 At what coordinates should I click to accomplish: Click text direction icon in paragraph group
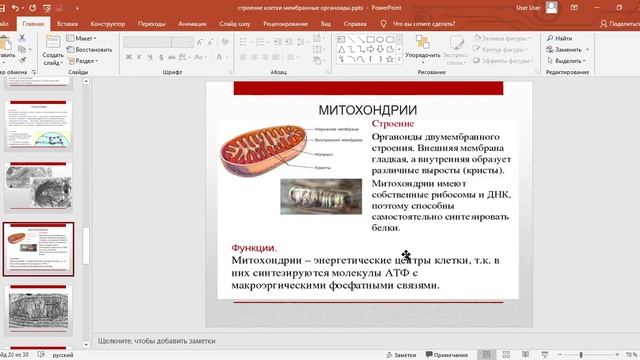[318, 38]
